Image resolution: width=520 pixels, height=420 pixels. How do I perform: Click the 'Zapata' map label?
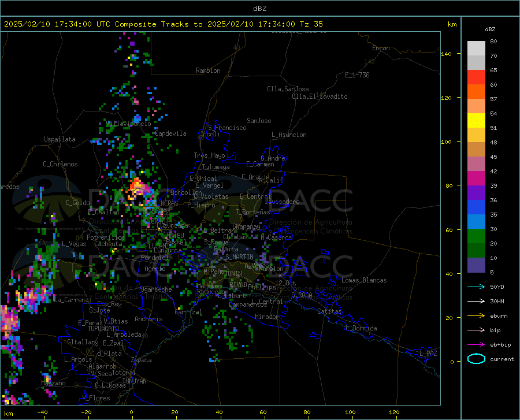tap(142, 360)
